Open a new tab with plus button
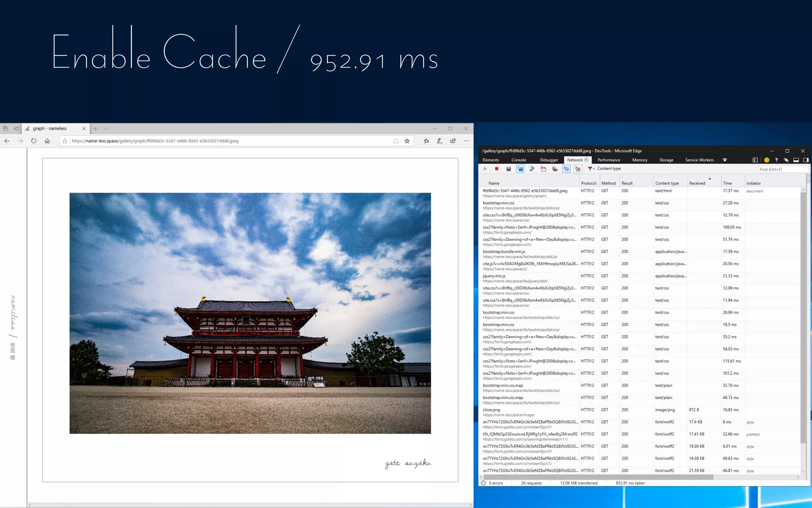812x508 pixels. click(x=95, y=129)
